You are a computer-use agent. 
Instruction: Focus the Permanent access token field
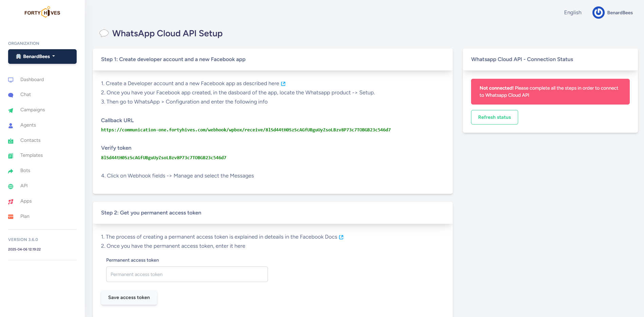coord(187,274)
